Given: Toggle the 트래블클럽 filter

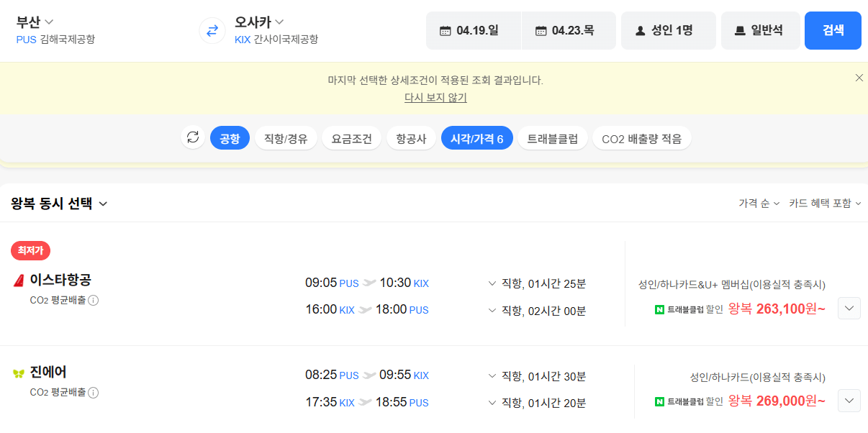Looking at the screenshot, I should [552, 137].
